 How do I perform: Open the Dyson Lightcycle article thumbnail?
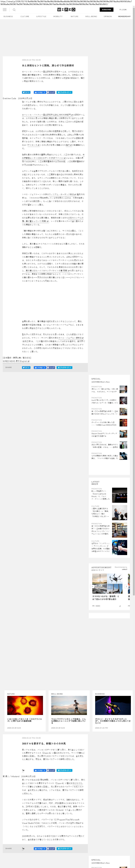click(119, 495)
